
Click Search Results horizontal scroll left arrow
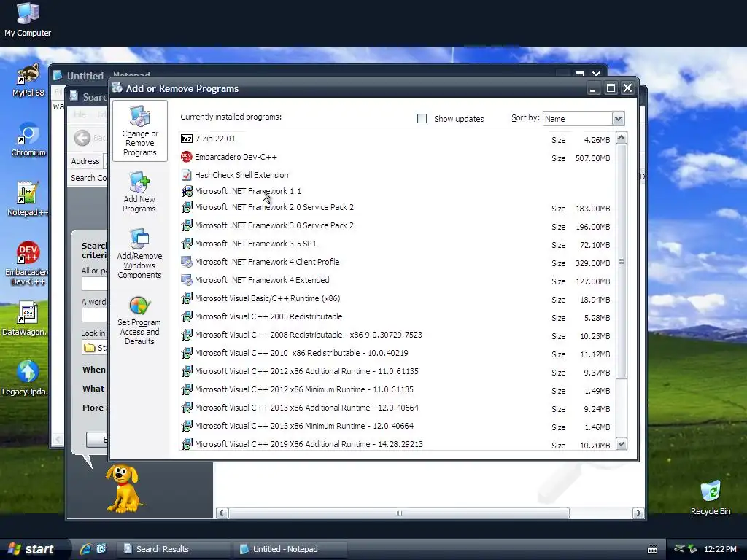point(222,513)
